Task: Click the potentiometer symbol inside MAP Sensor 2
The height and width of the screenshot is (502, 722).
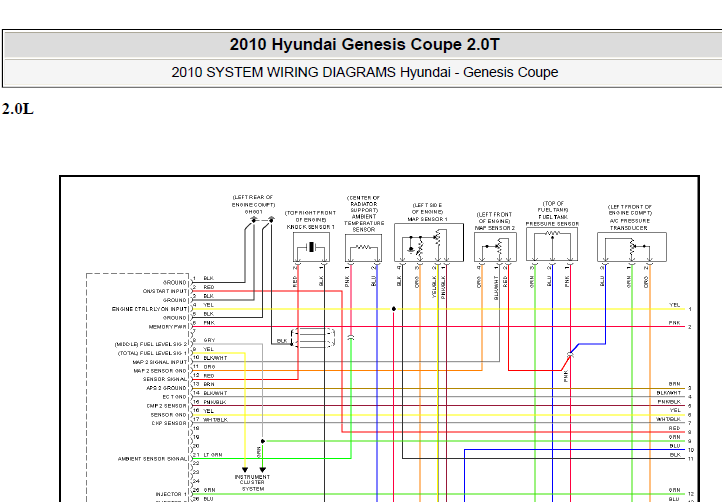Action: tap(499, 247)
